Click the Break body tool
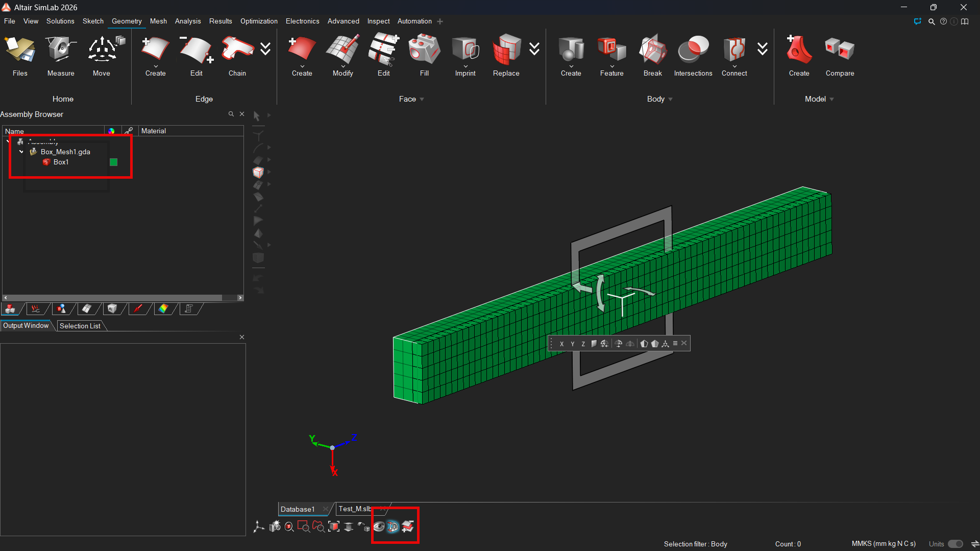 point(652,56)
